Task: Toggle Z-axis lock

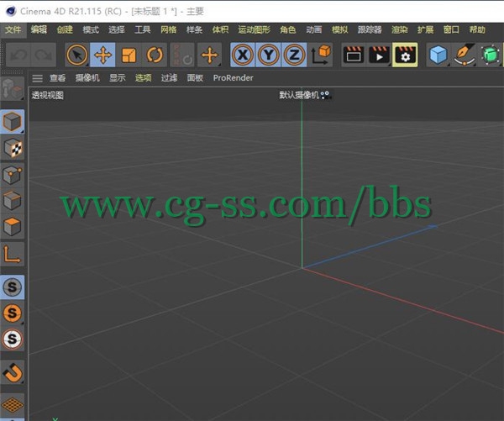Action: click(x=293, y=55)
